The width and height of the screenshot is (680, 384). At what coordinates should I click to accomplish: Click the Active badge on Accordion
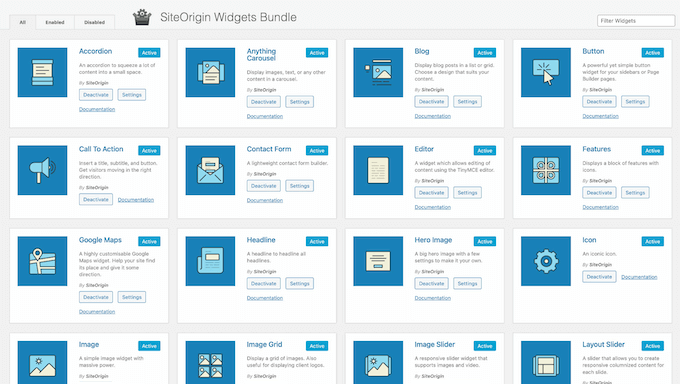point(149,53)
